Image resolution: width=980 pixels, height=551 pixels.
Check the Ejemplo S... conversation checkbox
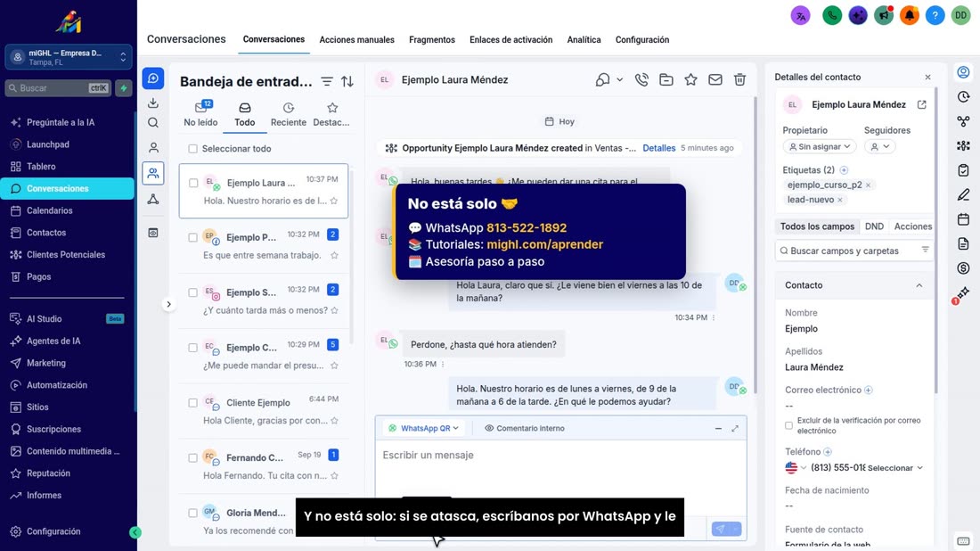[x=193, y=292]
